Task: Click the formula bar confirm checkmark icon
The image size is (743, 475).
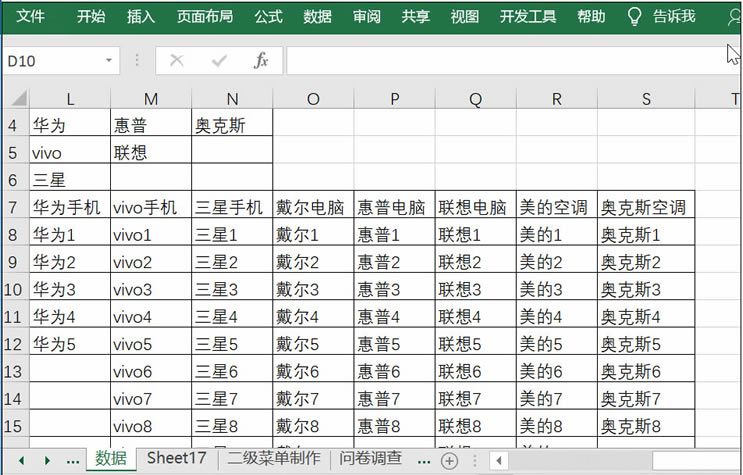Action: pyautogui.click(x=219, y=60)
